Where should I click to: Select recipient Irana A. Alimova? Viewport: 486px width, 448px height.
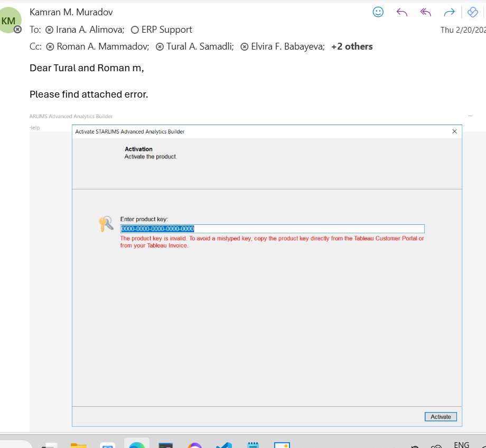tap(85, 30)
